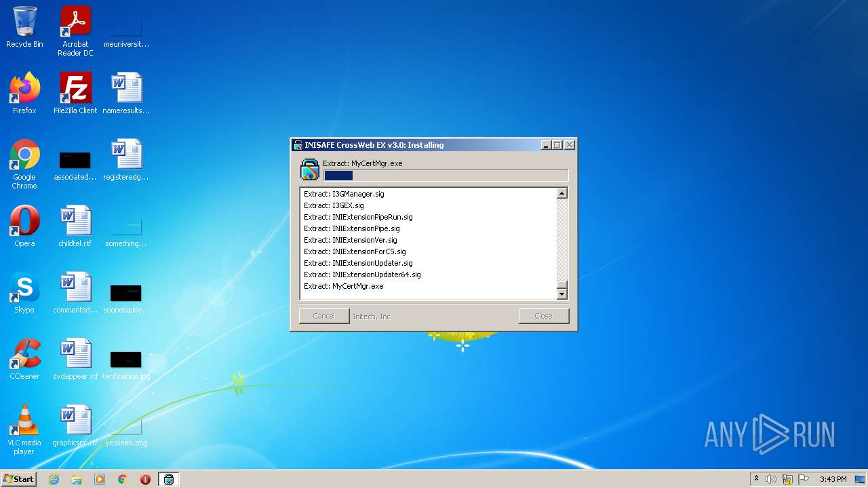The width and height of the screenshot is (868, 488).
Task: Click the INISAFE installer logo icon
Action: [x=310, y=169]
